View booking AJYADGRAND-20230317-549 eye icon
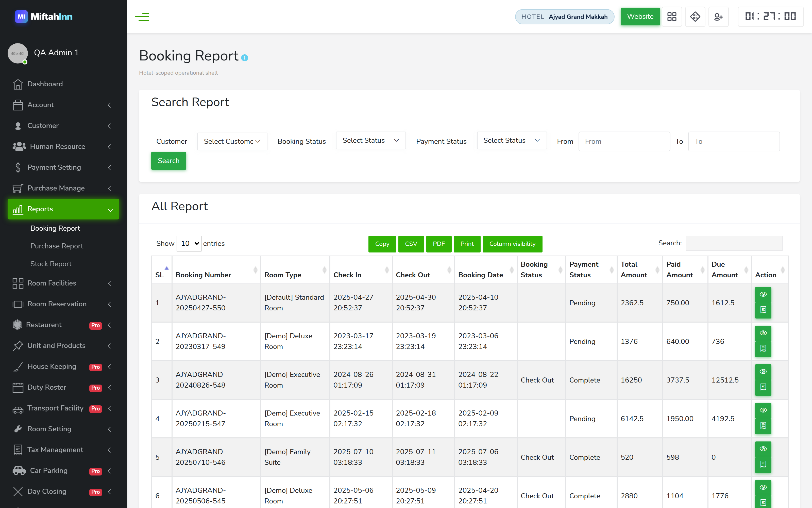Screen dimensions: 812x508 pyautogui.click(x=763, y=333)
